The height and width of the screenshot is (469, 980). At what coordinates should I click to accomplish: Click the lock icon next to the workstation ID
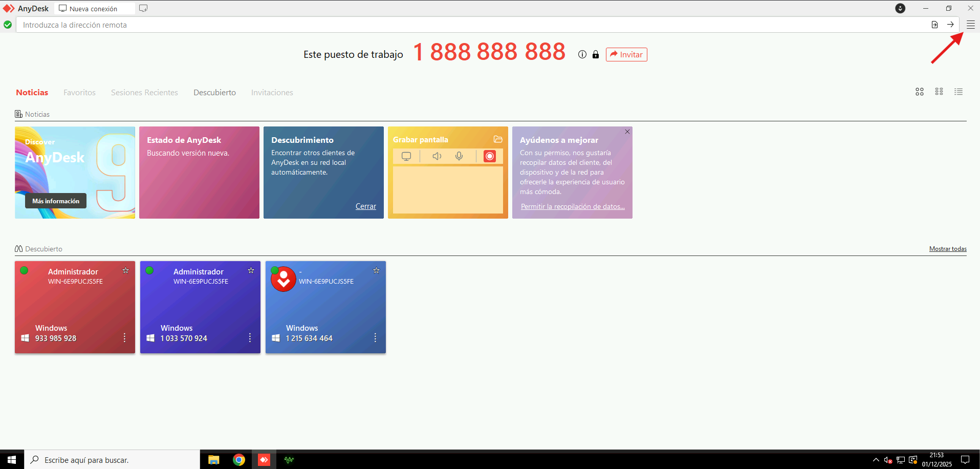(x=595, y=54)
